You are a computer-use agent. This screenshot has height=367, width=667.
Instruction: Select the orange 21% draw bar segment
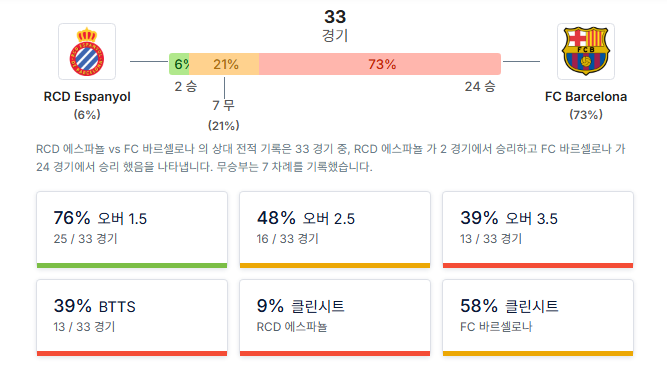pos(224,64)
